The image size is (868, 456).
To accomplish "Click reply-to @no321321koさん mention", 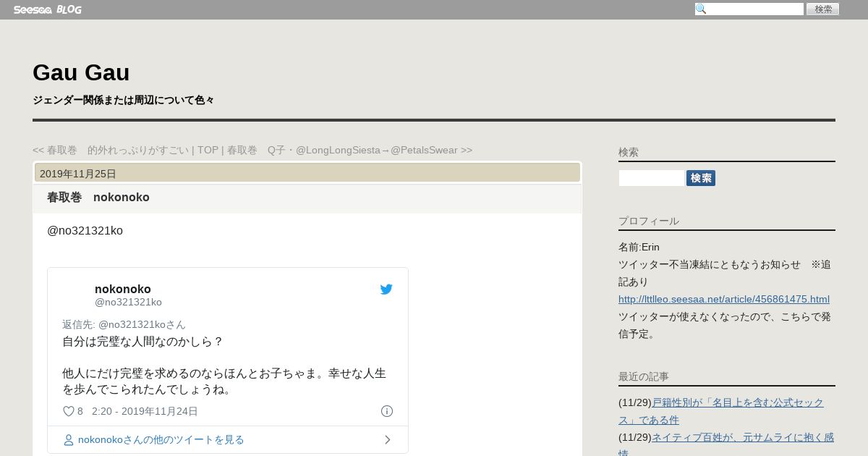I will click(142, 324).
